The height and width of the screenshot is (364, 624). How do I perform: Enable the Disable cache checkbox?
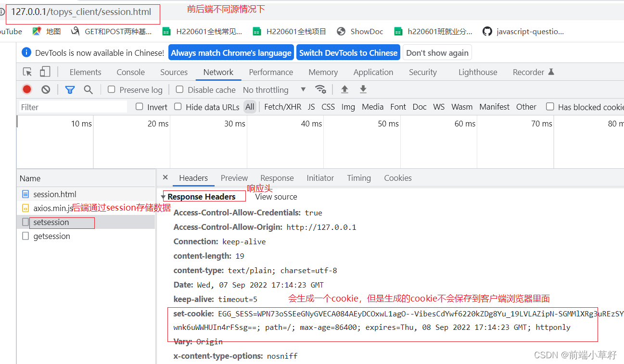179,89
